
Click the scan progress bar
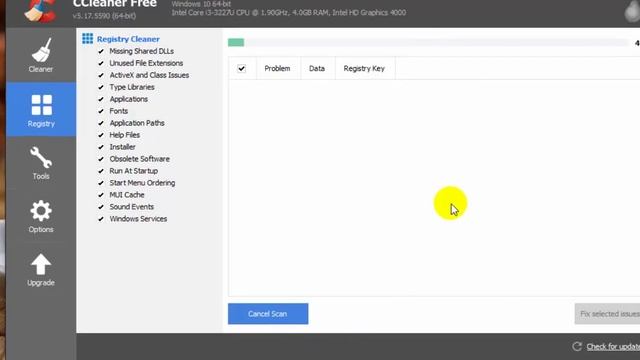[428, 42]
